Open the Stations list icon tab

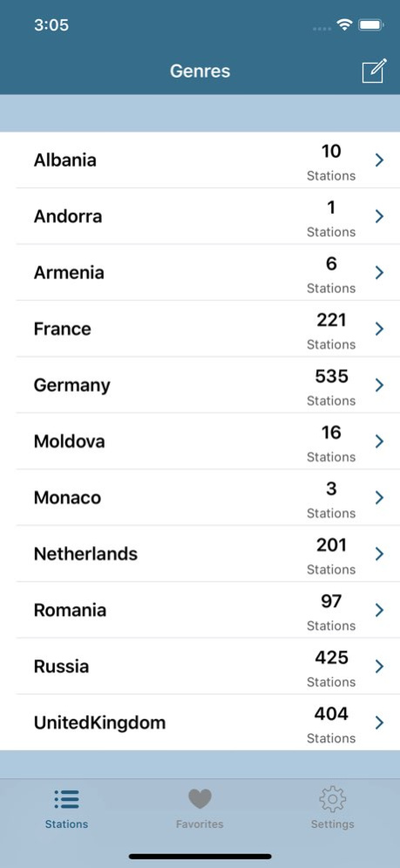click(x=66, y=799)
